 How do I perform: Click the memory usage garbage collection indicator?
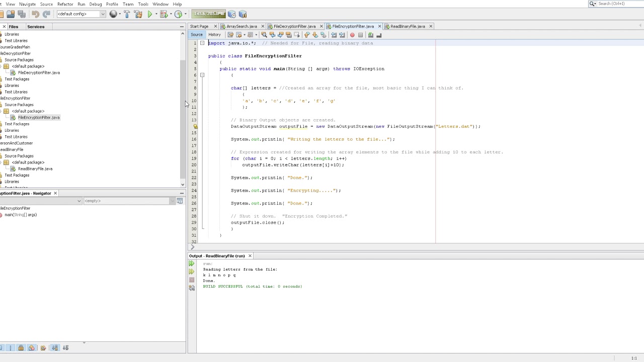[x=208, y=14]
